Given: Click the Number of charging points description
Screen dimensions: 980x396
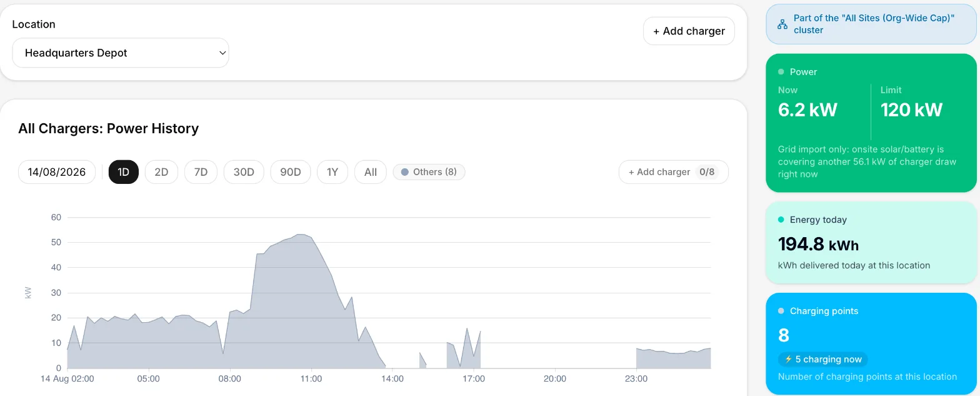Looking at the screenshot, I should [x=867, y=377].
